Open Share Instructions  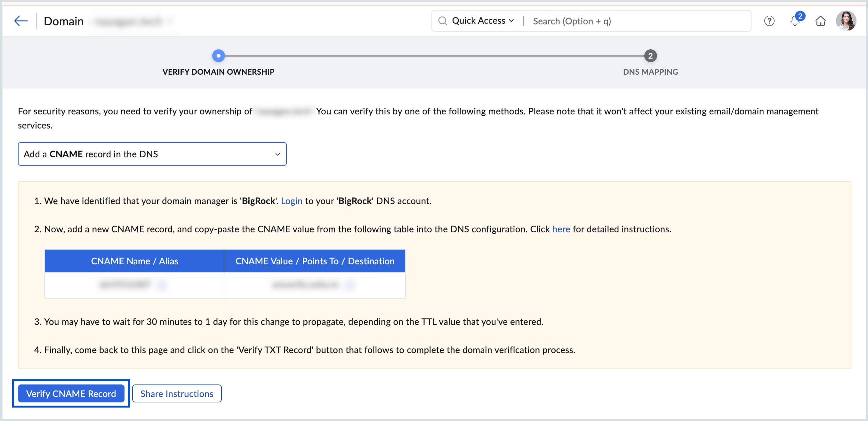click(177, 393)
